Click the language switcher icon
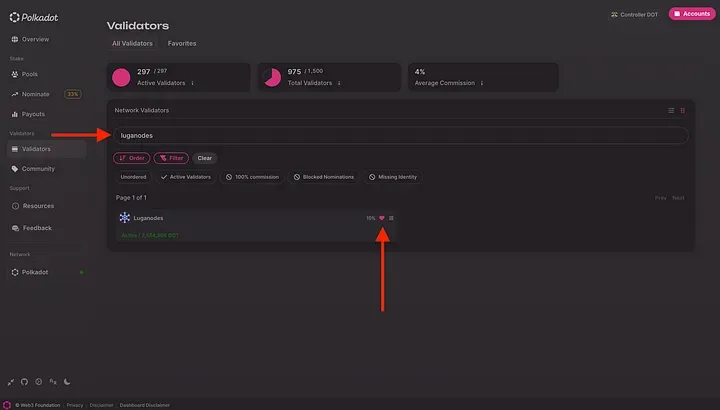 point(53,382)
